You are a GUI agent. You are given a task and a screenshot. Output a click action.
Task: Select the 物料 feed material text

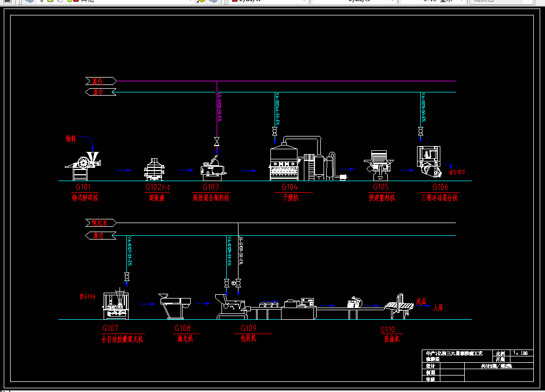coord(71,139)
